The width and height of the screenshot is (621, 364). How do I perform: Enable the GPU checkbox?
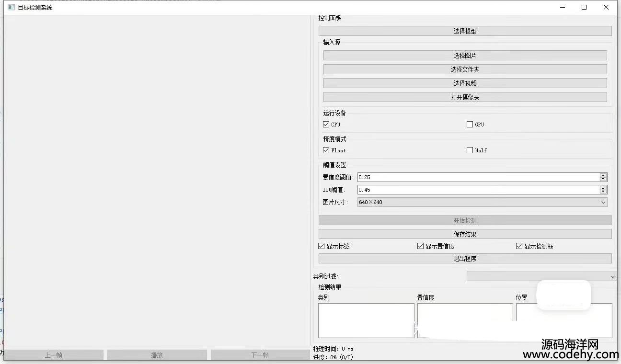pos(470,125)
